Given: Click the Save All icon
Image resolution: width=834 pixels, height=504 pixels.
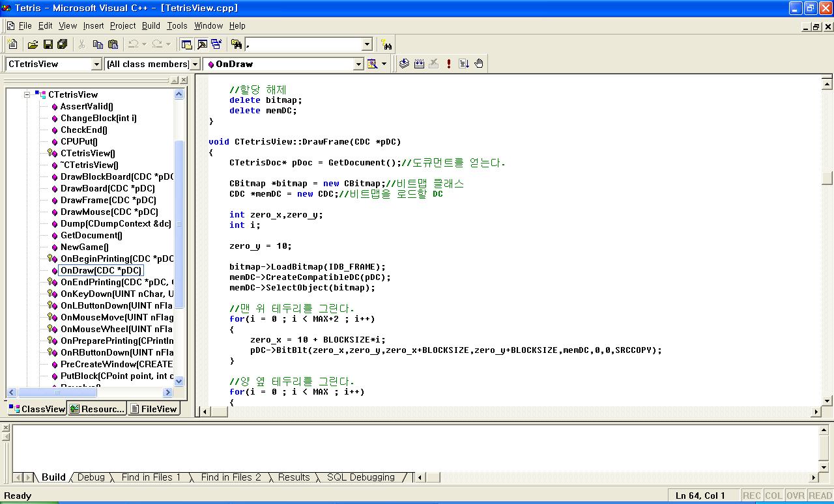Looking at the screenshot, I should [63, 44].
